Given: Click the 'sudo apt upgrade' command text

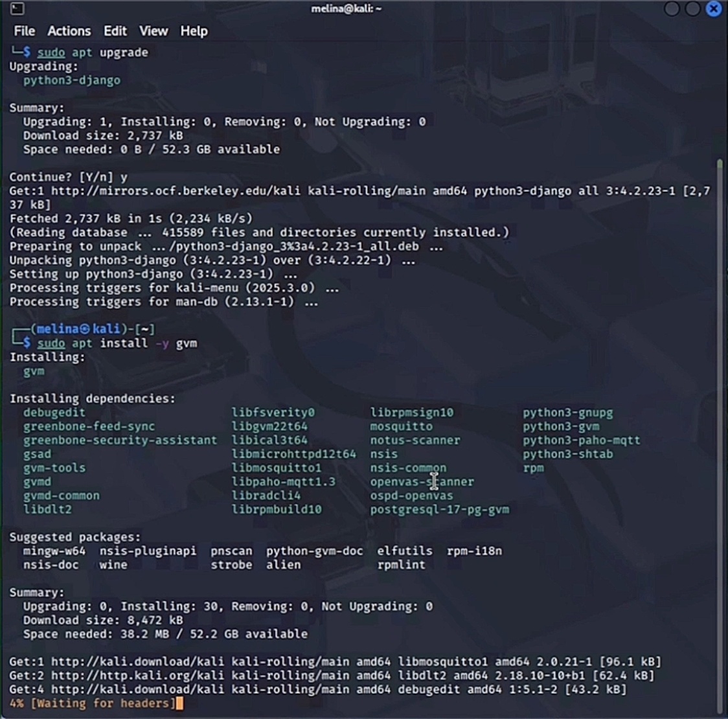Looking at the screenshot, I should [x=93, y=52].
